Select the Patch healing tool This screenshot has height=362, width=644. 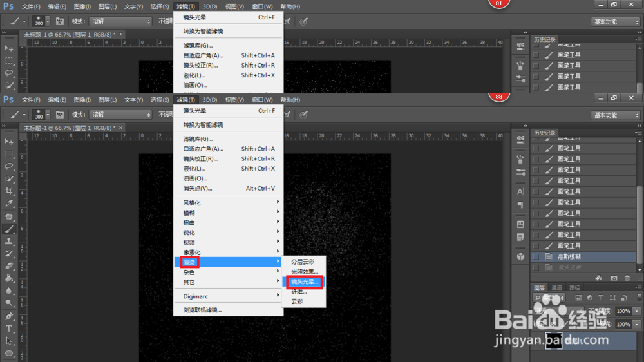pos(9,216)
